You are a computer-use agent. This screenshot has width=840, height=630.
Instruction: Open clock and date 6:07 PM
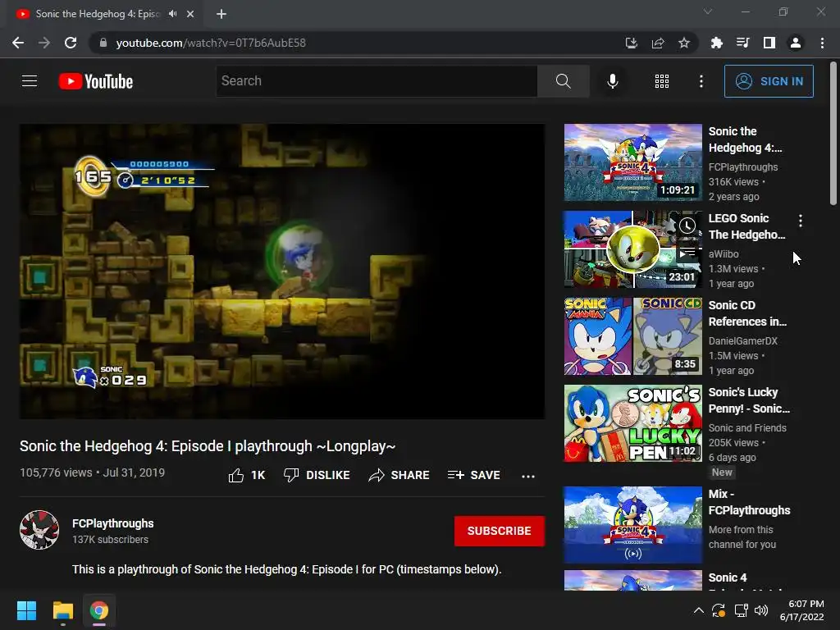[802, 610]
